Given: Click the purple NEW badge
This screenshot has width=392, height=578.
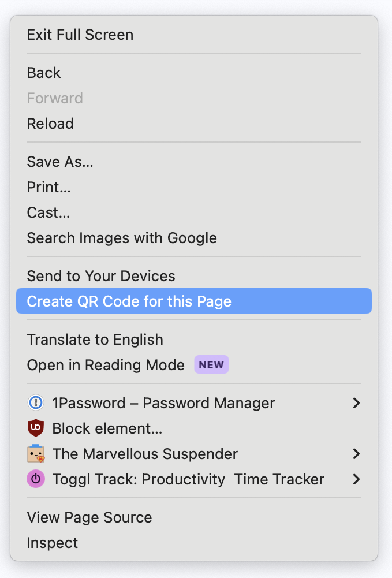Looking at the screenshot, I should tap(211, 364).
